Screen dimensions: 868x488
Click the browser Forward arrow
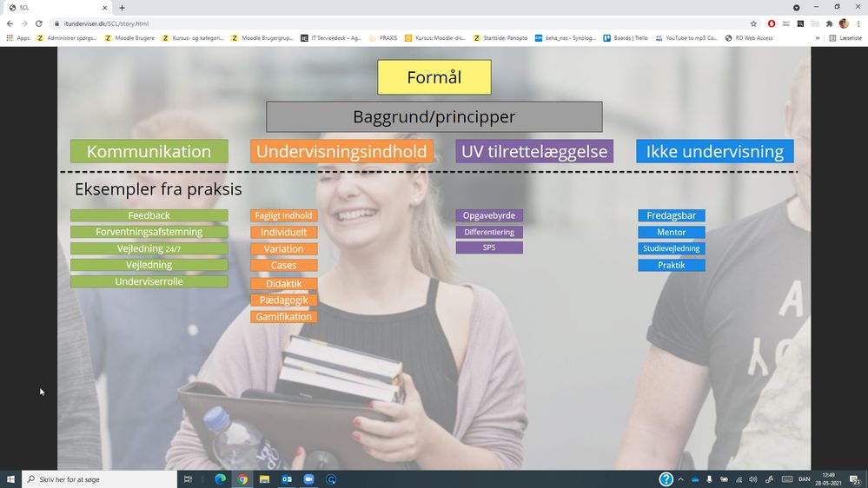click(24, 23)
